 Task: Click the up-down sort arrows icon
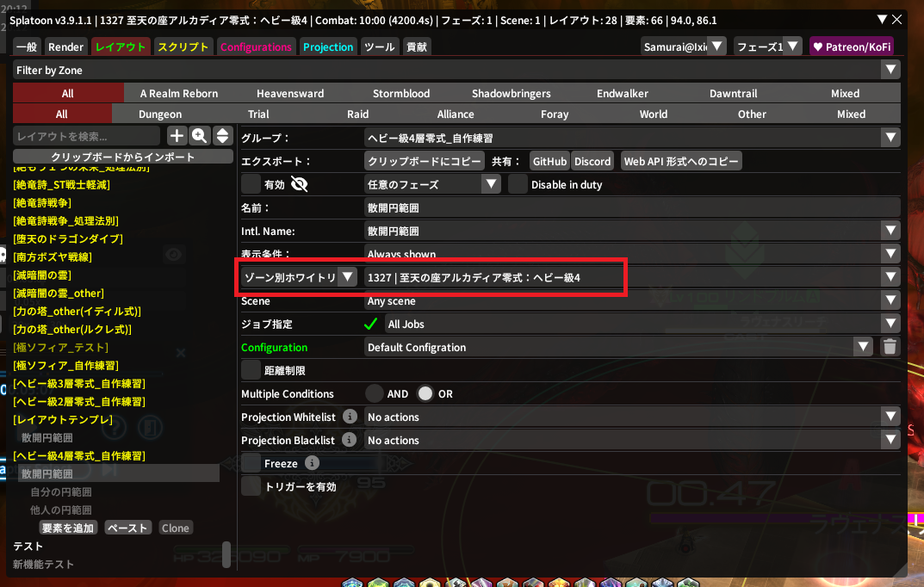tap(222, 135)
